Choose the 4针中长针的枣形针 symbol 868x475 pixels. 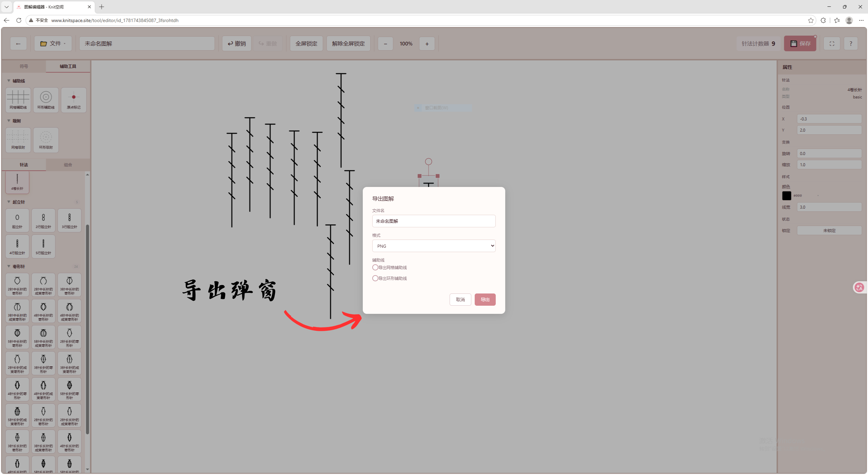[43, 311]
